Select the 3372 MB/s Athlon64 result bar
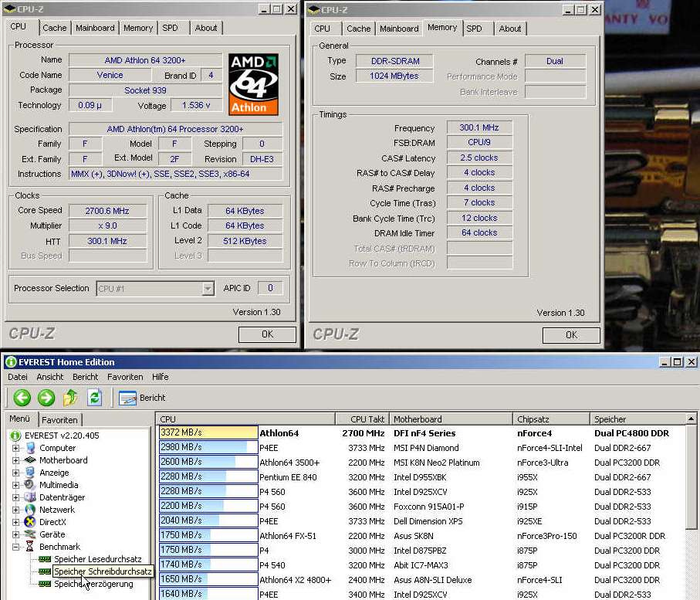The height and width of the screenshot is (600, 700). 208,432
